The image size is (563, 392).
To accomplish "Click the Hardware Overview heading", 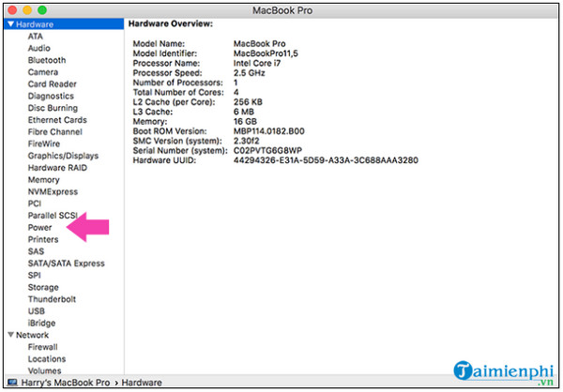I will pos(171,23).
